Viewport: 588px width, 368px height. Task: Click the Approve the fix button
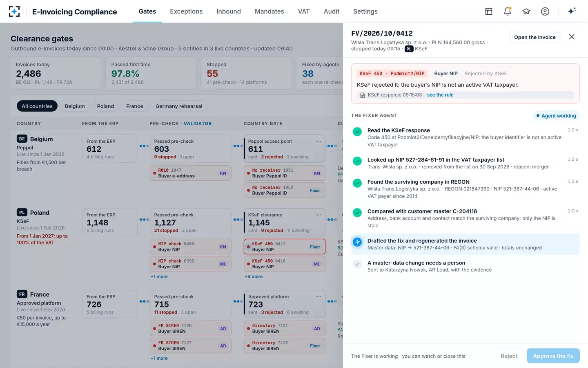[x=553, y=356]
